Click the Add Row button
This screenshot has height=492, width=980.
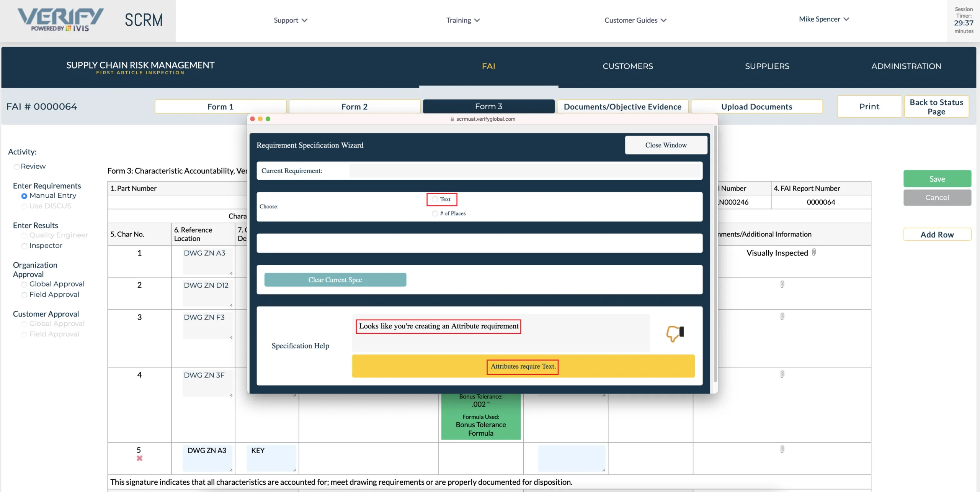[937, 235]
